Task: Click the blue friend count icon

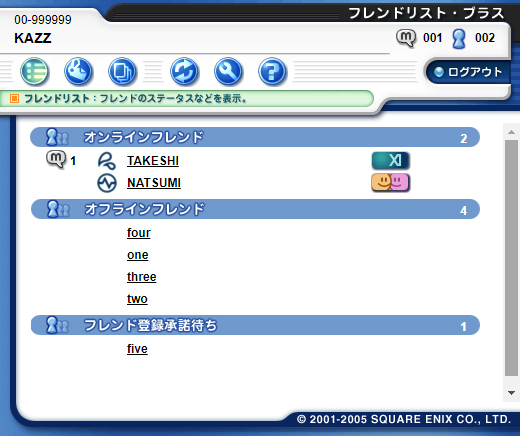Action: coord(459,39)
